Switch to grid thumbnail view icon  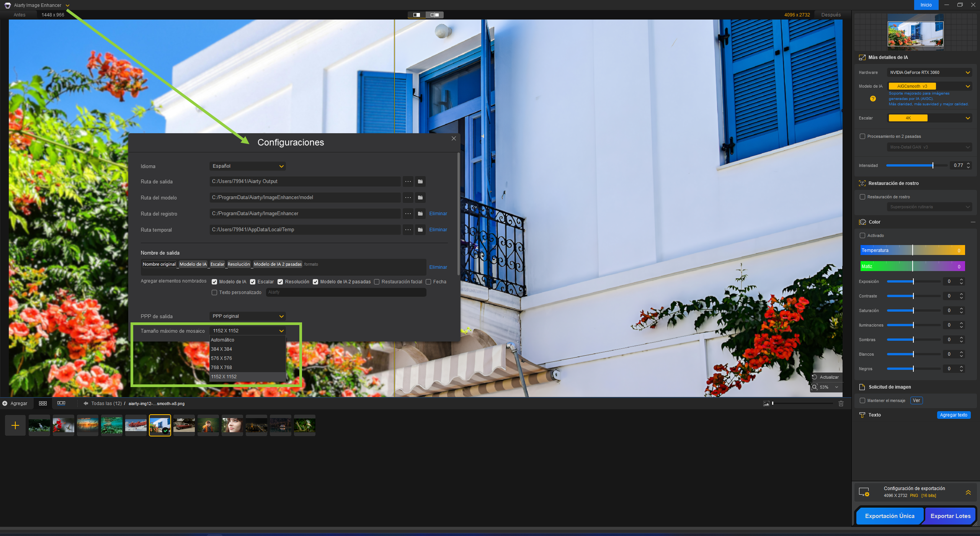pos(43,403)
